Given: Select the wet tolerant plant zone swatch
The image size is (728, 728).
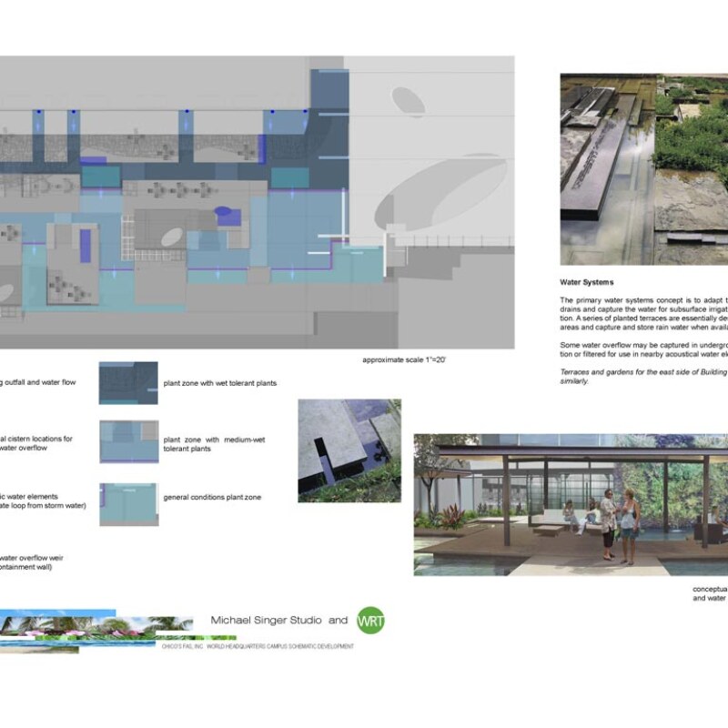Looking at the screenshot, I should click(128, 383).
